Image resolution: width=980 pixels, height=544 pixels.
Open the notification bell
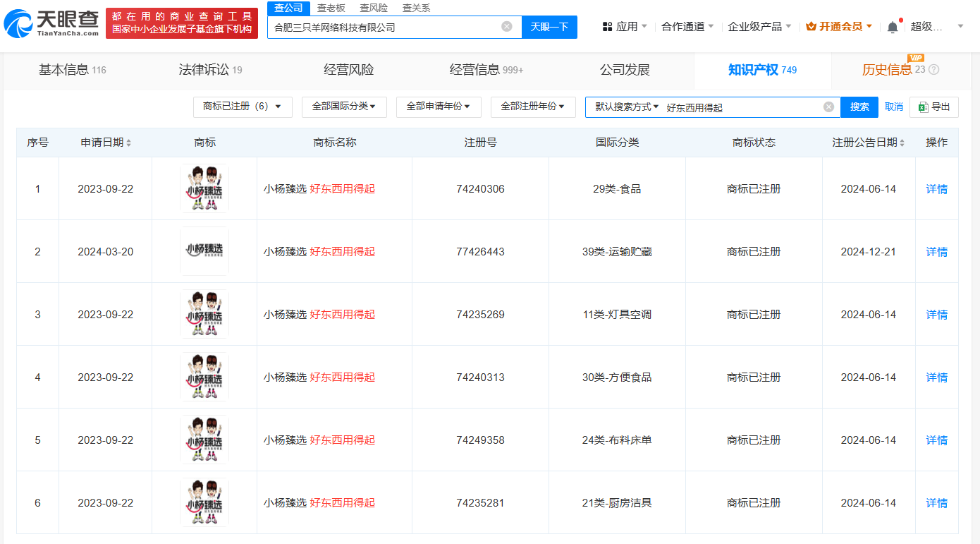(893, 27)
